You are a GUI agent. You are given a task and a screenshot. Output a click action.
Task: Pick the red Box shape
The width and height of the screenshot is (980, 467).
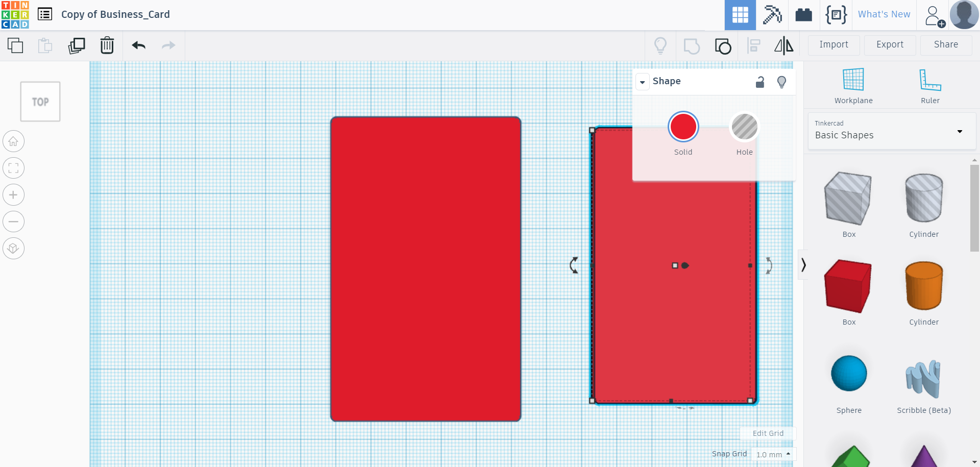point(848,286)
